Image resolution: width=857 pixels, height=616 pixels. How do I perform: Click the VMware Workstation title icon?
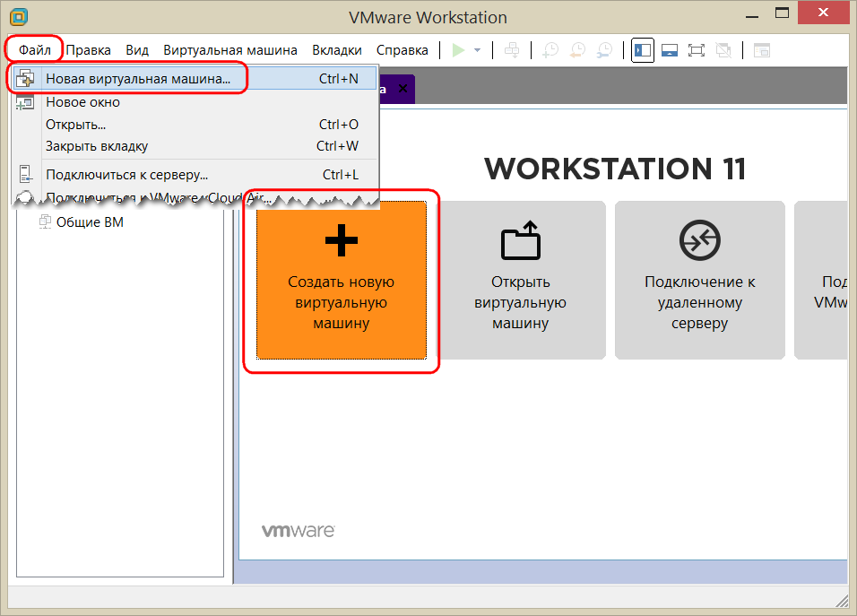point(19,17)
